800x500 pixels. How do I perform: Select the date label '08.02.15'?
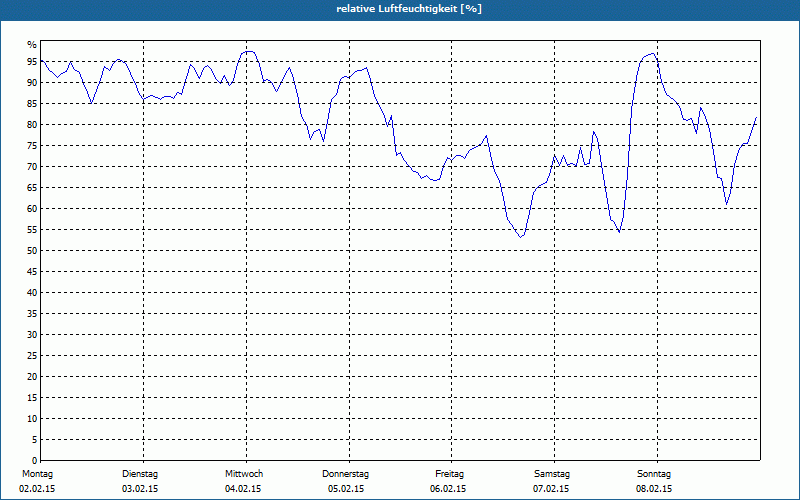(x=654, y=489)
